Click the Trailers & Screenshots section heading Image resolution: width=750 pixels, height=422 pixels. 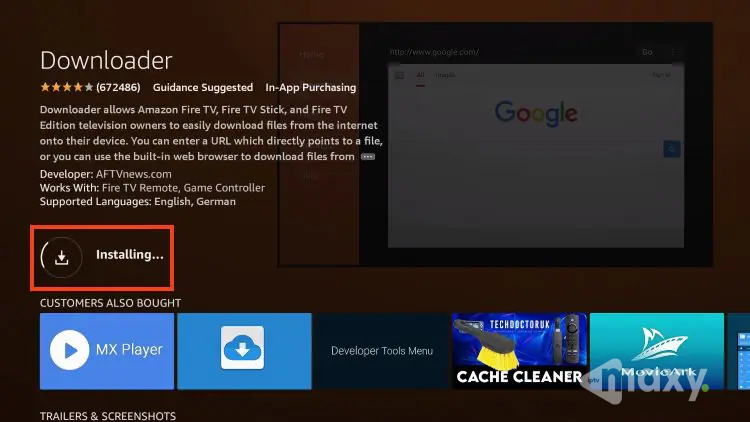point(108,415)
